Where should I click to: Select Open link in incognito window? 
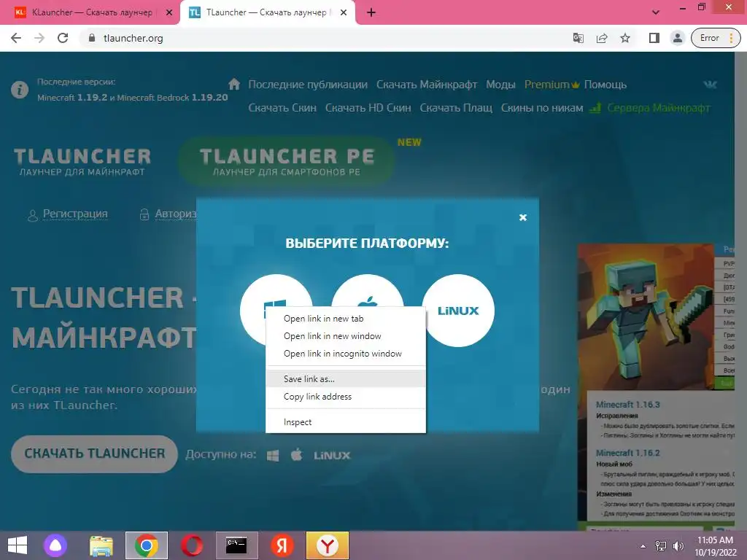pyautogui.click(x=345, y=354)
